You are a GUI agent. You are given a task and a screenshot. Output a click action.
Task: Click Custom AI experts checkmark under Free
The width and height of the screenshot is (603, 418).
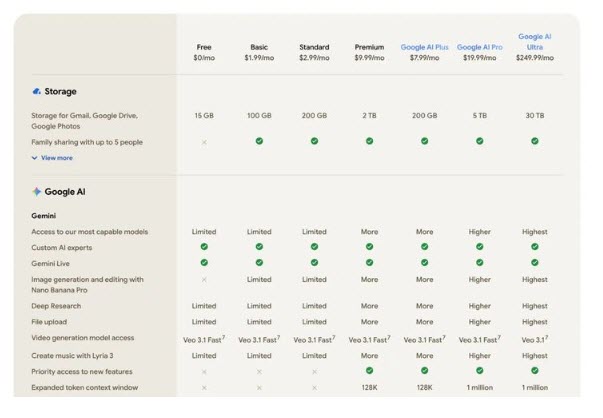(x=204, y=246)
